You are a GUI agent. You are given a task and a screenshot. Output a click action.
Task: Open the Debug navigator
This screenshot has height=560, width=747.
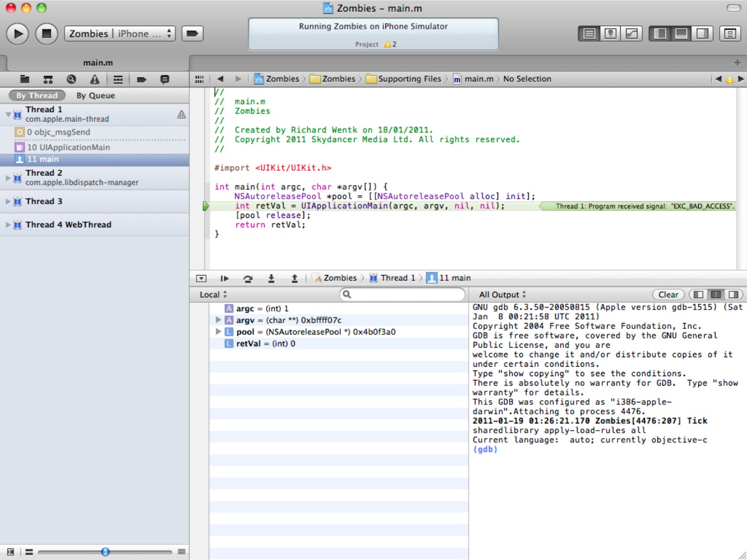[118, 79]
